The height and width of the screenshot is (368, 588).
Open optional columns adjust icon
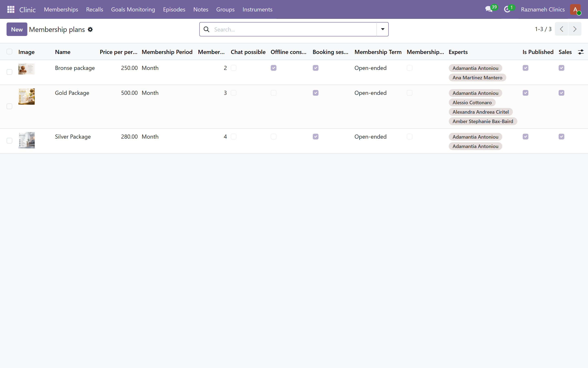pos(581,52)
